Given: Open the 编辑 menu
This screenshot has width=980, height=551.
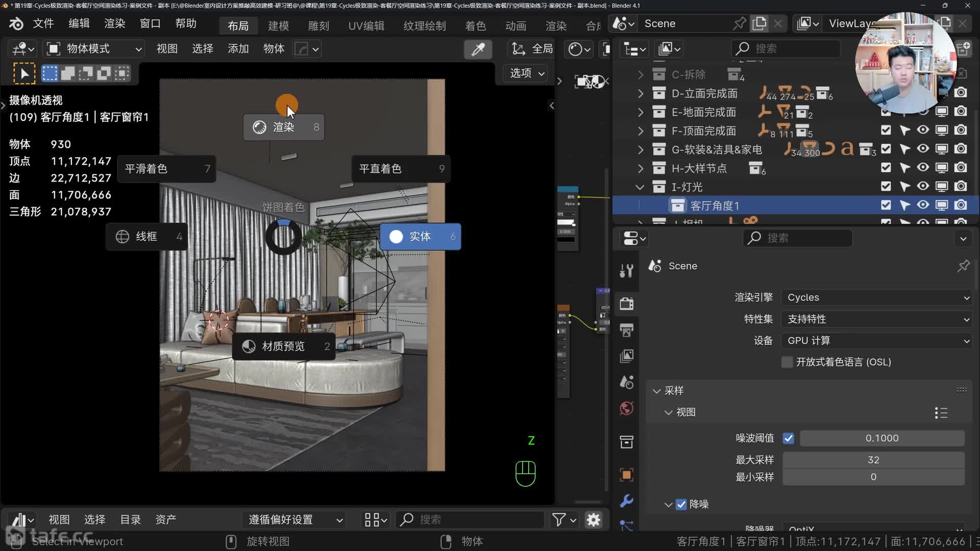Looking at the screenshot, I should coord(79,23).
